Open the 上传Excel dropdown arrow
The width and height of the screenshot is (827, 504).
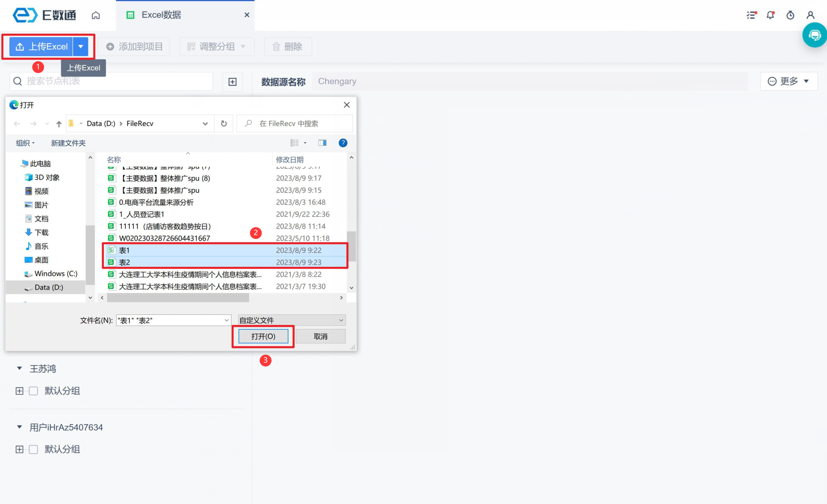coord(80,47)
